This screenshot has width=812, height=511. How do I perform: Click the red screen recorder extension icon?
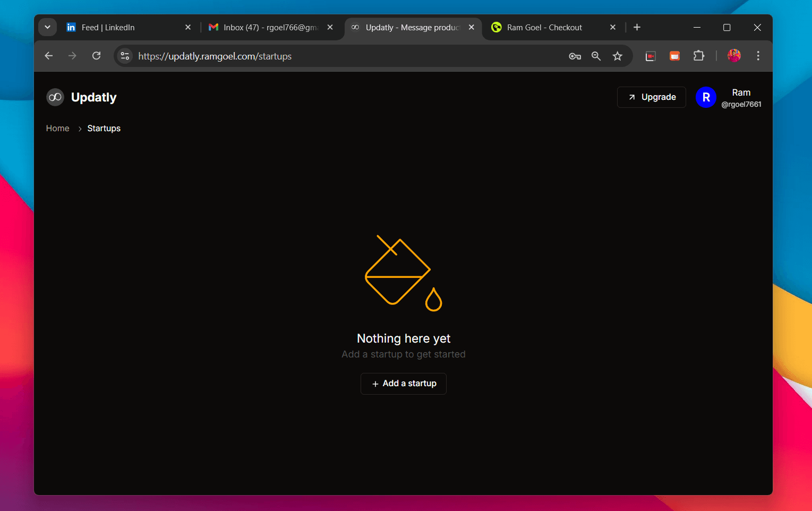click(x=651, y=56)
